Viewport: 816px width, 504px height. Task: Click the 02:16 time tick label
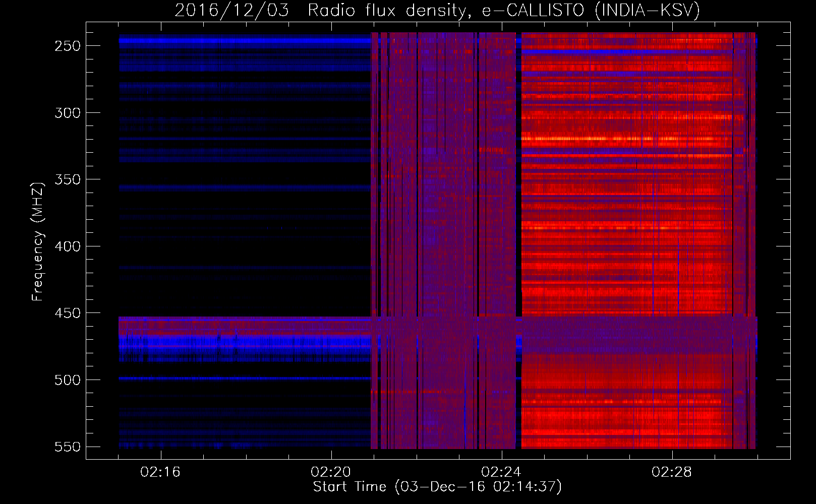pyautogui.click(x=160, y=472)
